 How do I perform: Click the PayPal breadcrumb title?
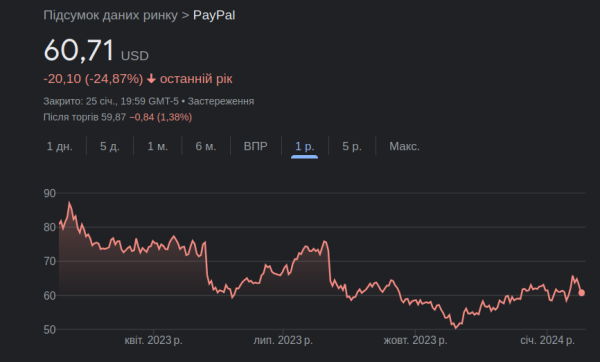pyautogui.click(x=214, y=15)
